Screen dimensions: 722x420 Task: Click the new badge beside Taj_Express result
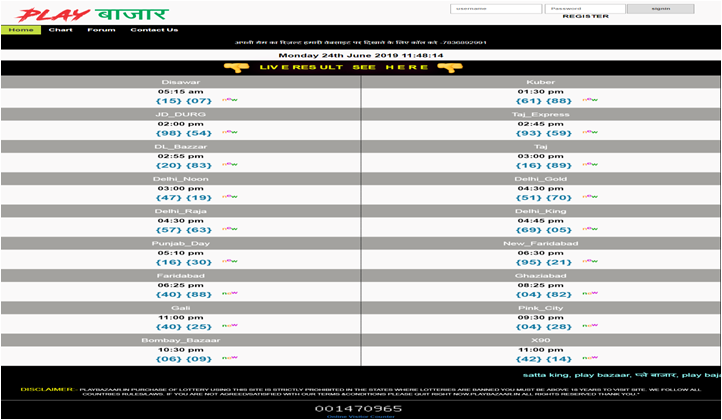590,132
